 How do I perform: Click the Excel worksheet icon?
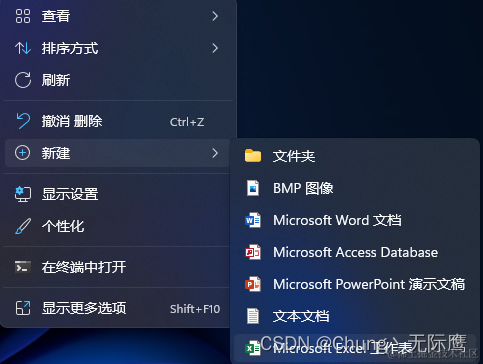253,348
